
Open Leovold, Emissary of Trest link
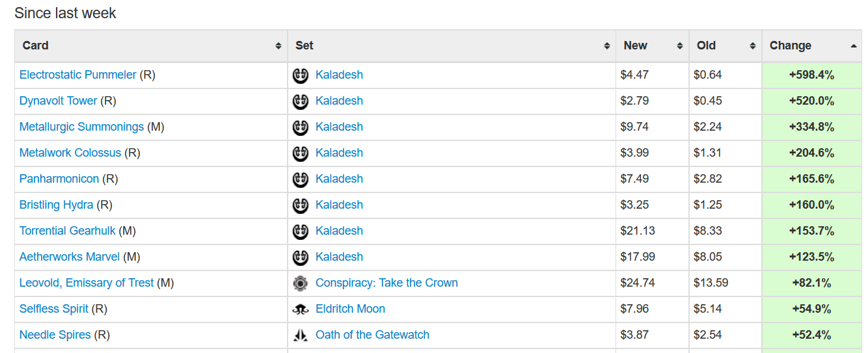[87, 283]
